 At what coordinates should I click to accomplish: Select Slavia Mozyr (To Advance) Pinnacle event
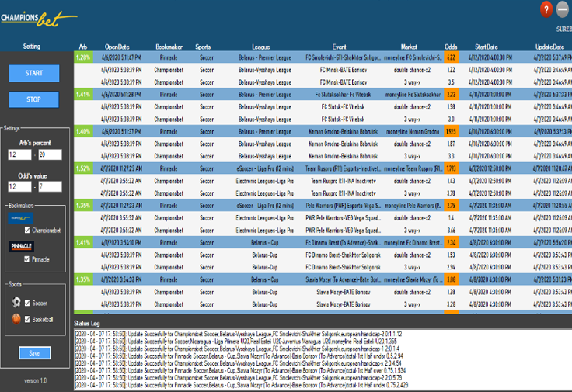point(343,279)
